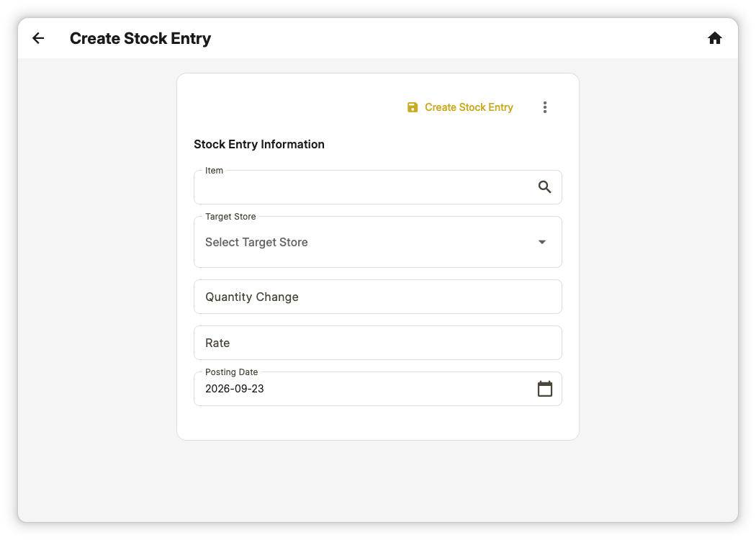Select the Posting Date value 2026-09-23
Image resolution: width=756 pixels, height=540 pixels.
[x=235, y=389]
